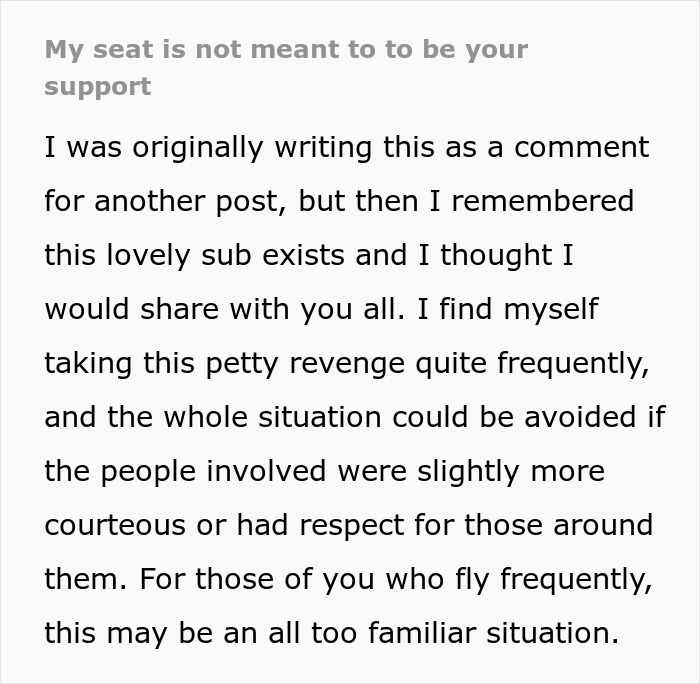Click the word 'courteous' in the paragraph

click(115, 526)
